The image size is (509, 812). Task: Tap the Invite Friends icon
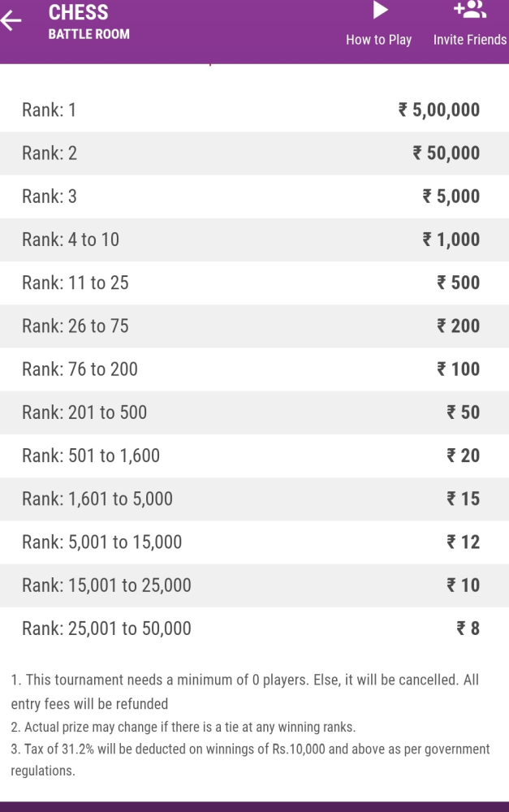pos(470,10)
